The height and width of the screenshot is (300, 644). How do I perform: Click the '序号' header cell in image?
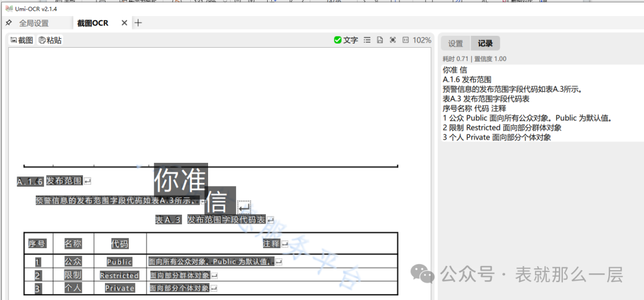[37, 244]
